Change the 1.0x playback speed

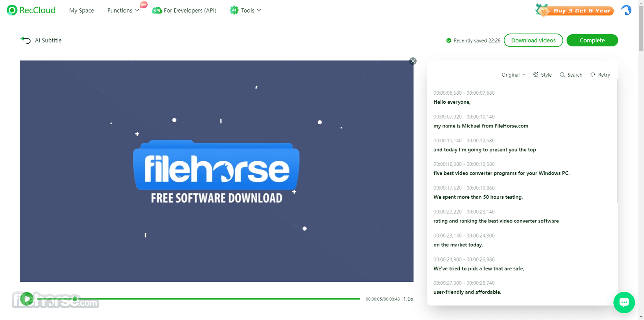[x=408, y=299]
